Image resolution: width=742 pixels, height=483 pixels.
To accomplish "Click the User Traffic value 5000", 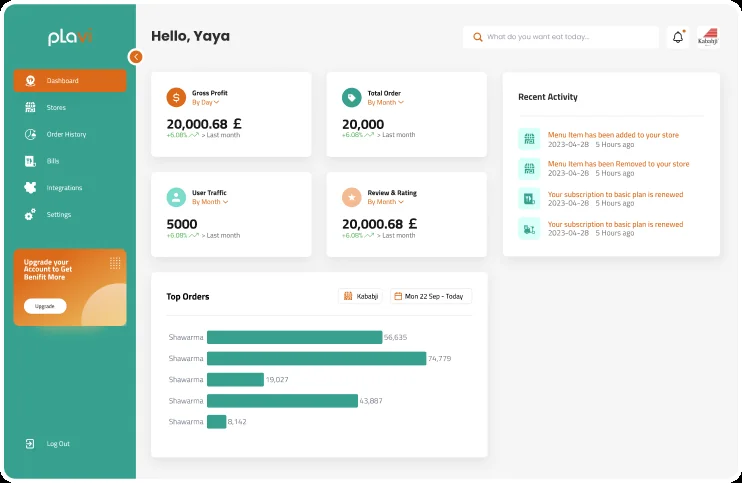I will (182, 224).
